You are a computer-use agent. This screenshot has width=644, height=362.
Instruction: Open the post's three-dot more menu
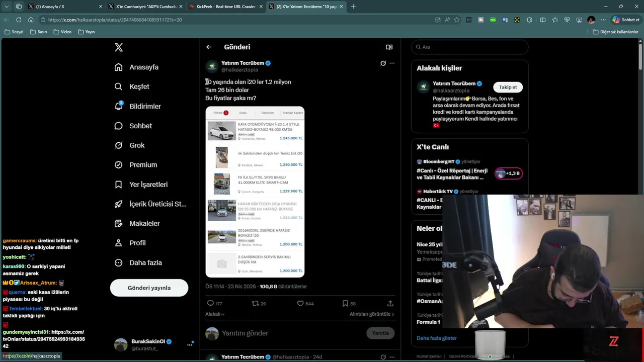click(392, 63)
